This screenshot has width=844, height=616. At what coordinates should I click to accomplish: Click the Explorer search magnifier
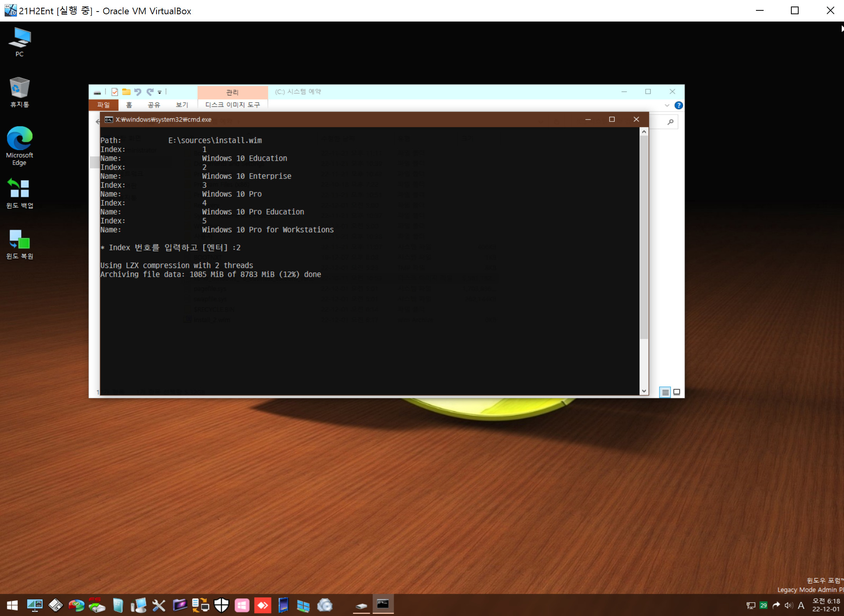coord(670,122)
